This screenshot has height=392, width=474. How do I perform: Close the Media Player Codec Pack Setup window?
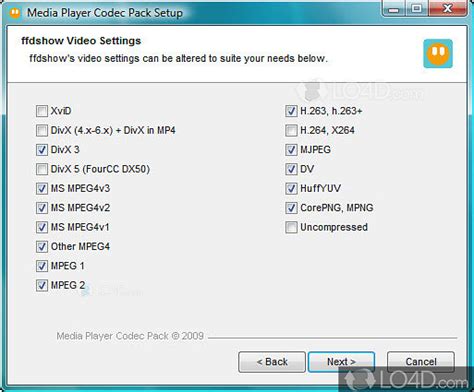click(448, 9)
